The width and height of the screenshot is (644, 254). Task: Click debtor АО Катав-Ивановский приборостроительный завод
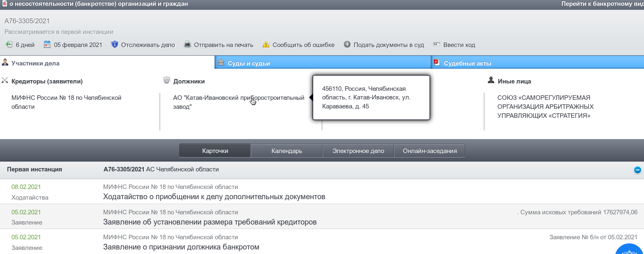[238, 102]
